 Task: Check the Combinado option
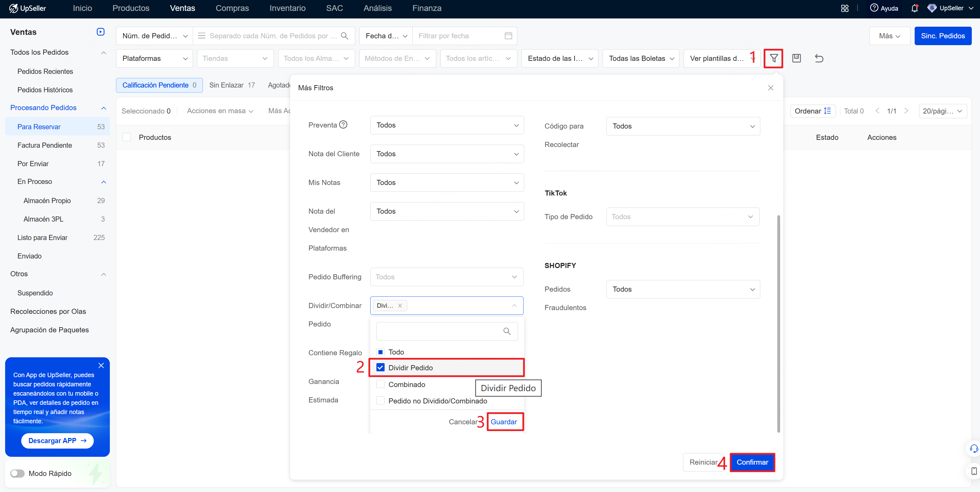tap(381, 384)
